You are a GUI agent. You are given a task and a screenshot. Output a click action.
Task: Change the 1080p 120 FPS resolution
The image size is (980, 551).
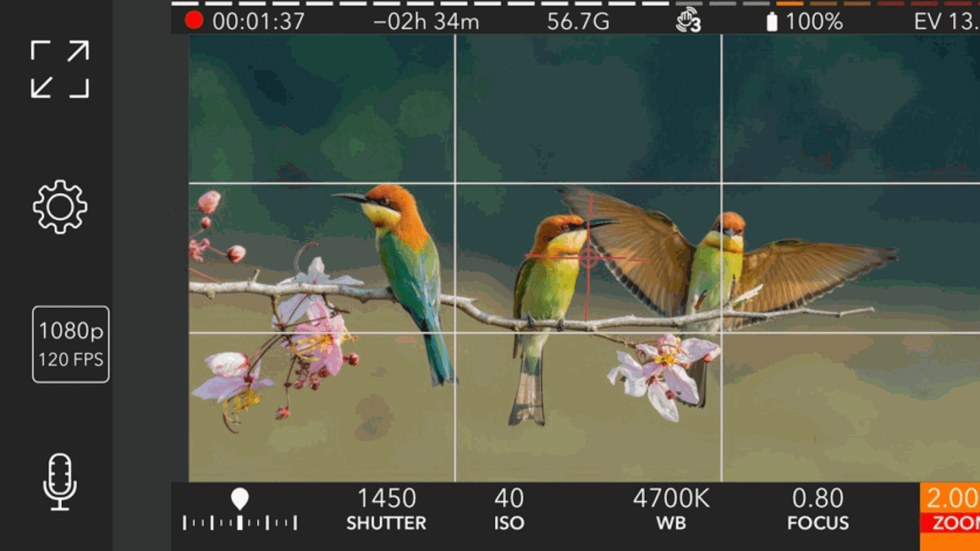[x=71, y=344]
